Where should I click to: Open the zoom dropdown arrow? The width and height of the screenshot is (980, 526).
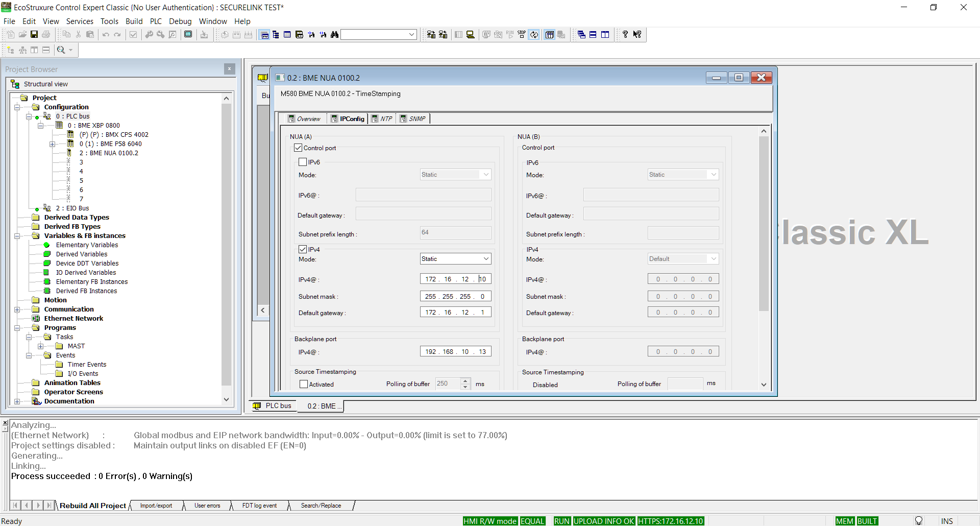(x=70, y=50)
